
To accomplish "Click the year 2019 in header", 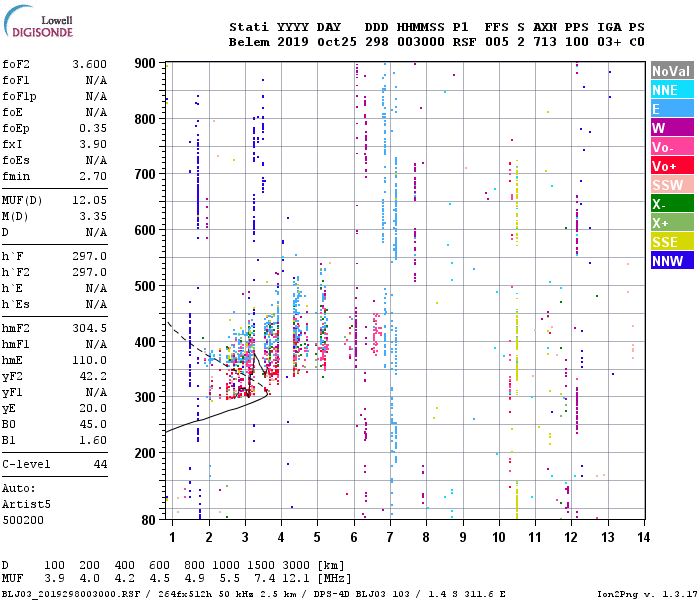I will click(293, 42).
